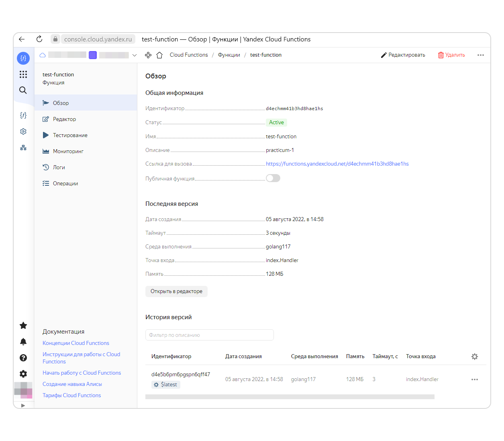Click the favorites star icon
Image resolution: width=504 pixels, height=441 pixels.
tap(23, 326)
